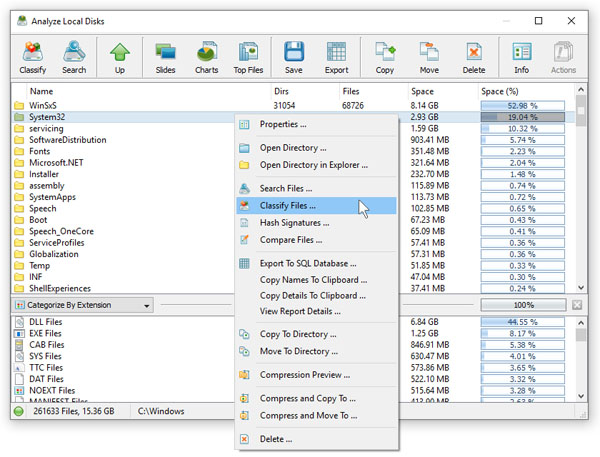
Task: Choose Copy Names To Clipboard
Action: (x=316, y=280)
